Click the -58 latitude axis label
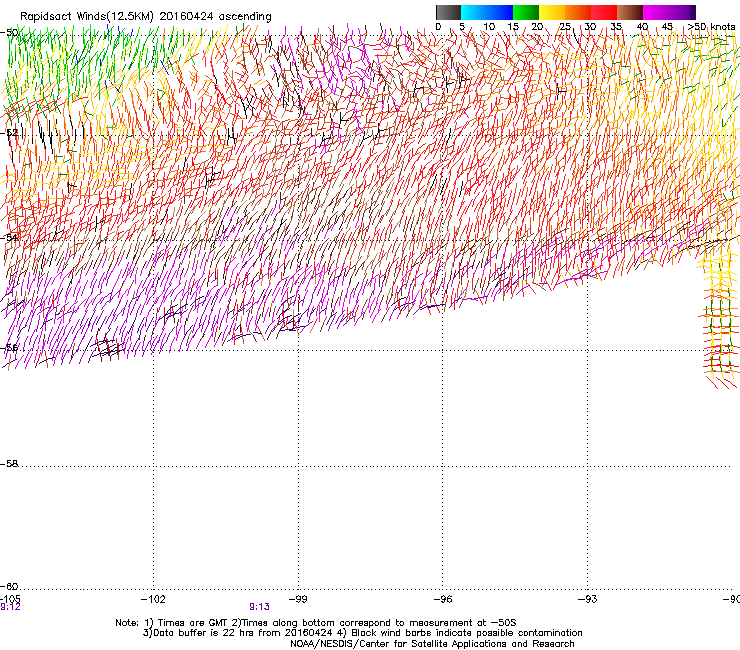740x650 pixels. pyautogui.click(x=9, y=464)
